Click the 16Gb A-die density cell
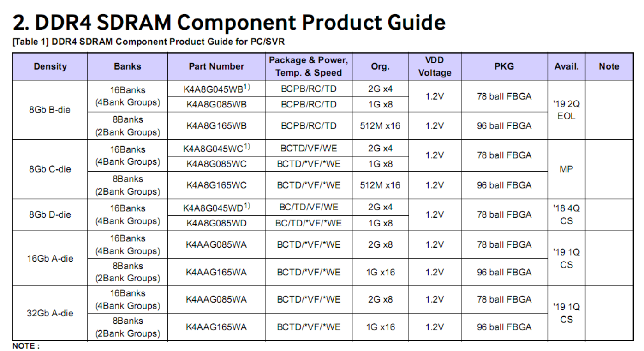 pos(50,258)
